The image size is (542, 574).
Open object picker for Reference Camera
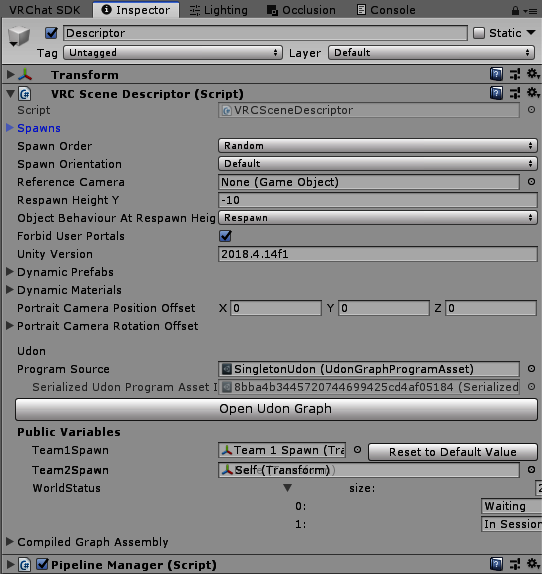pyautogui.click(x=531, y=182)
